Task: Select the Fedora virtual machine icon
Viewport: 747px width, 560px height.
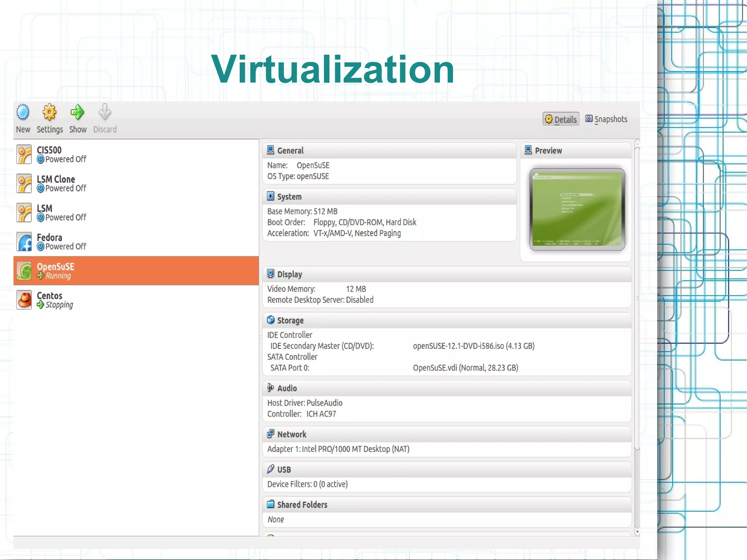Action: pos(24,242)
